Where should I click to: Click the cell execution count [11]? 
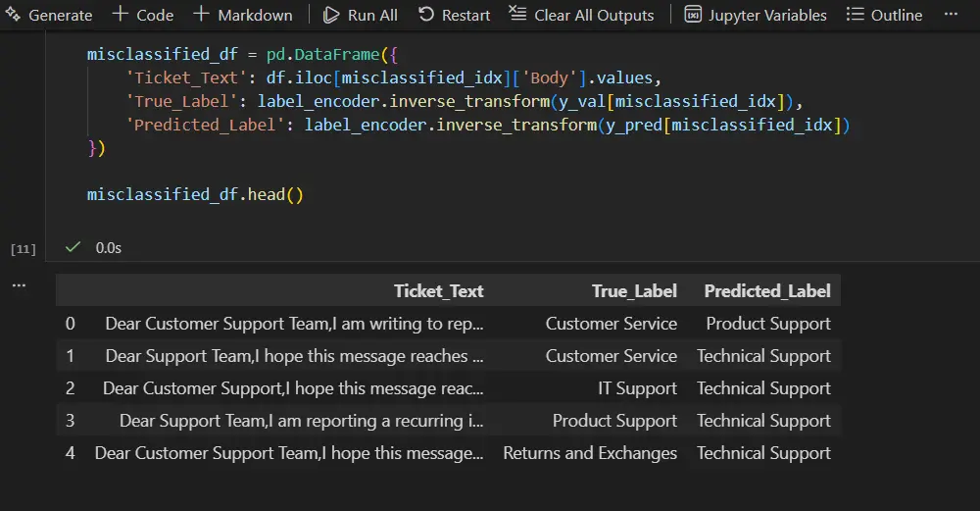click(x=23, y=249)
